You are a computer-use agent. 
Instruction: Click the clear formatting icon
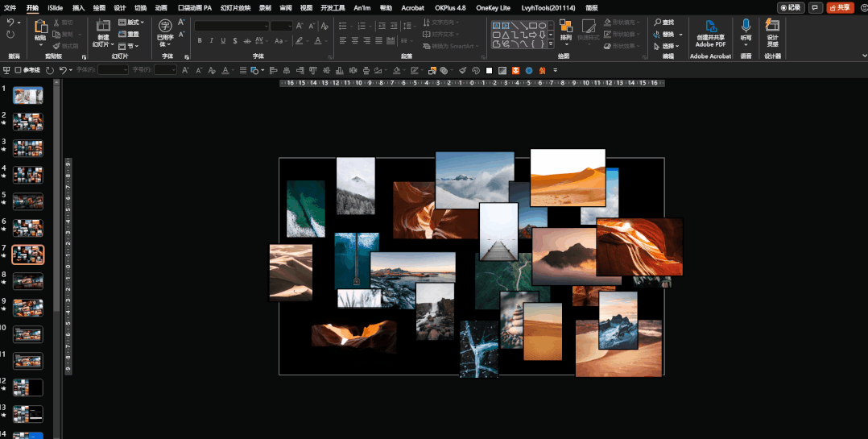(325, 26)
